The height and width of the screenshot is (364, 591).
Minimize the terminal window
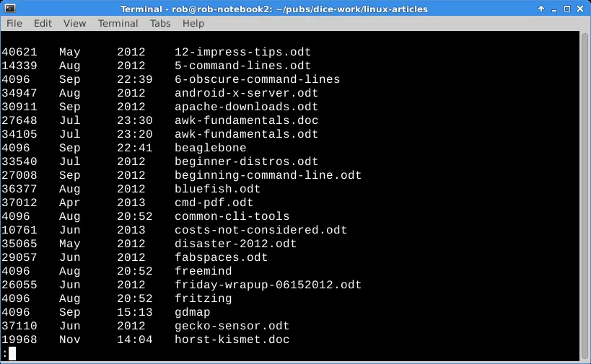tap(554, 9)
